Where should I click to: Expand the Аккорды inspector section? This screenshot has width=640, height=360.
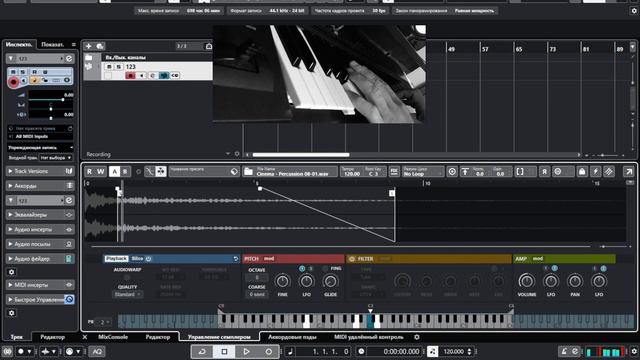tap(40, 186)
